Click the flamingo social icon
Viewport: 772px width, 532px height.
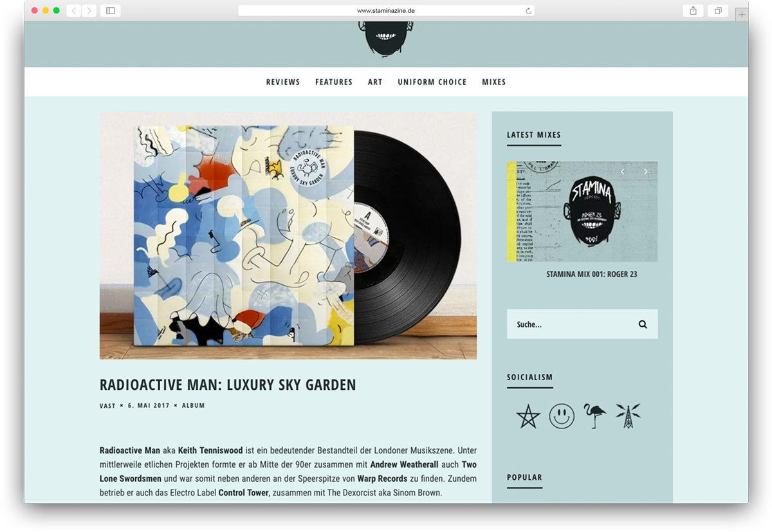click(x=594, y=416)
